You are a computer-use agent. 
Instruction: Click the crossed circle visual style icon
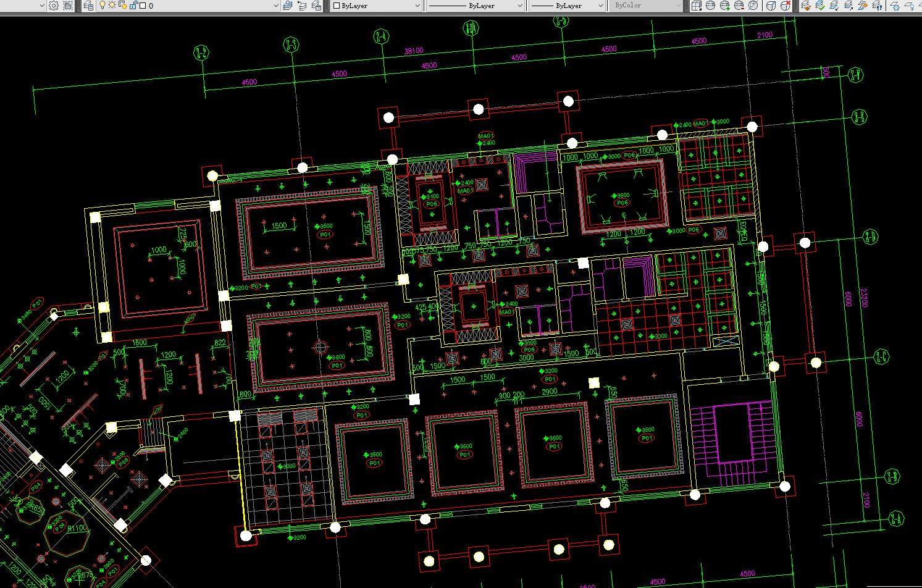[x=753, y=6]
